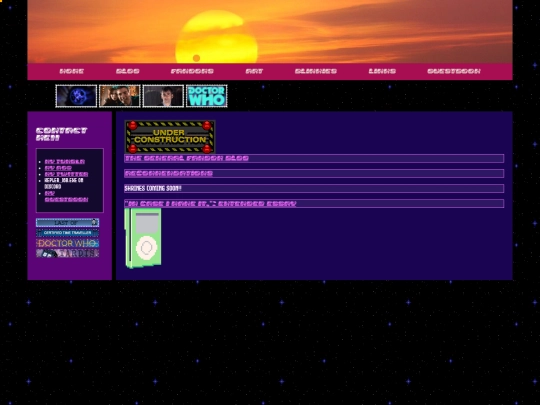Open the Guestbook nav item
Image resolution: width=540 pixels, height=405 pixels.
454,71
